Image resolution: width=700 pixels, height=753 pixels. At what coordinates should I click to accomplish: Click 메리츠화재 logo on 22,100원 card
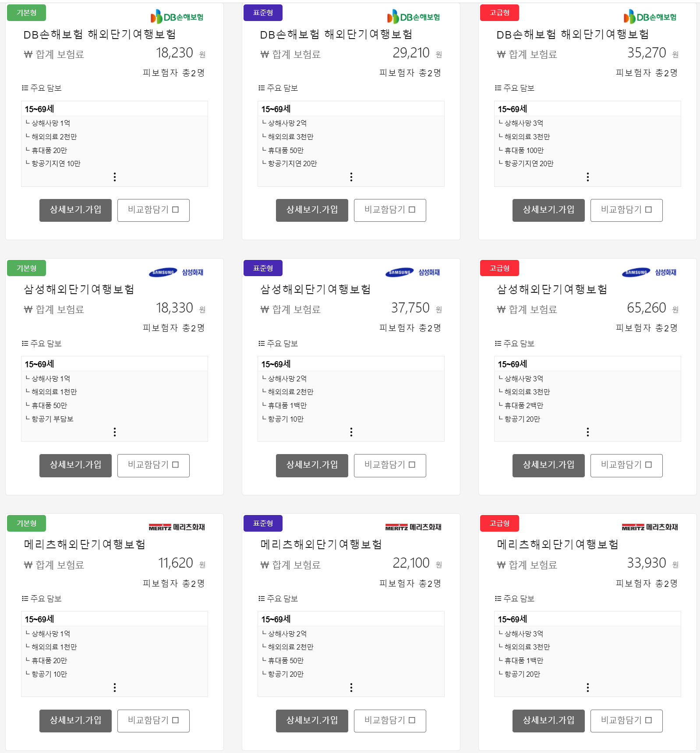click(414, 527)
